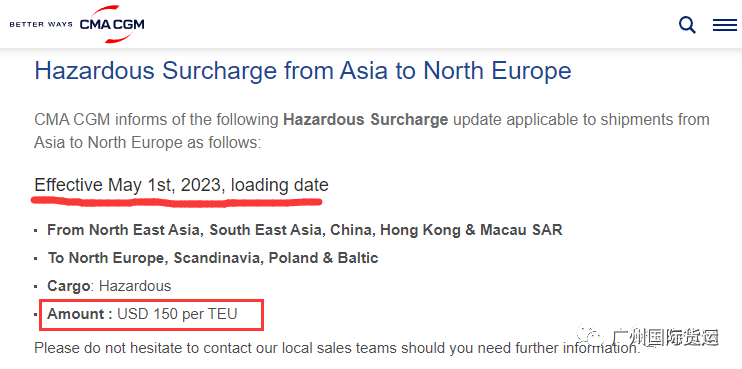Open the hamburger navigation menu
The height and width of the screenshot is (369, 742).
point(724,25)
